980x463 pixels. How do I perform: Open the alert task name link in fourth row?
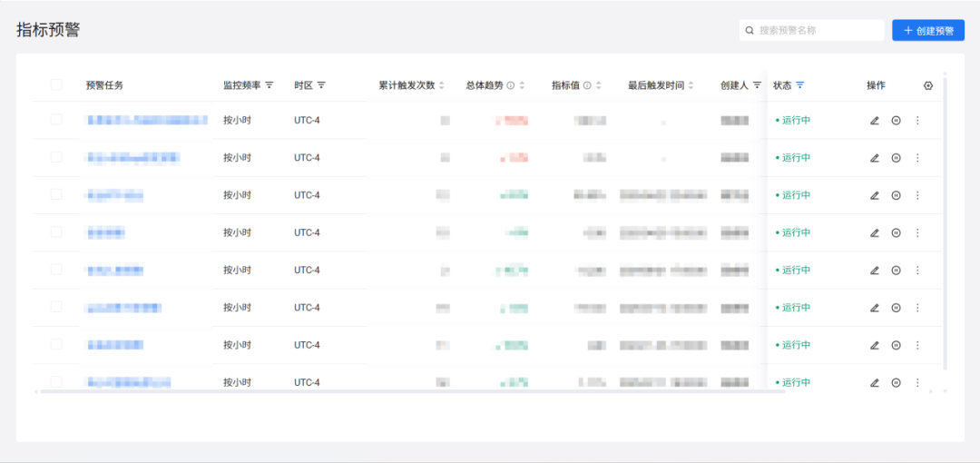coord(105,232)
